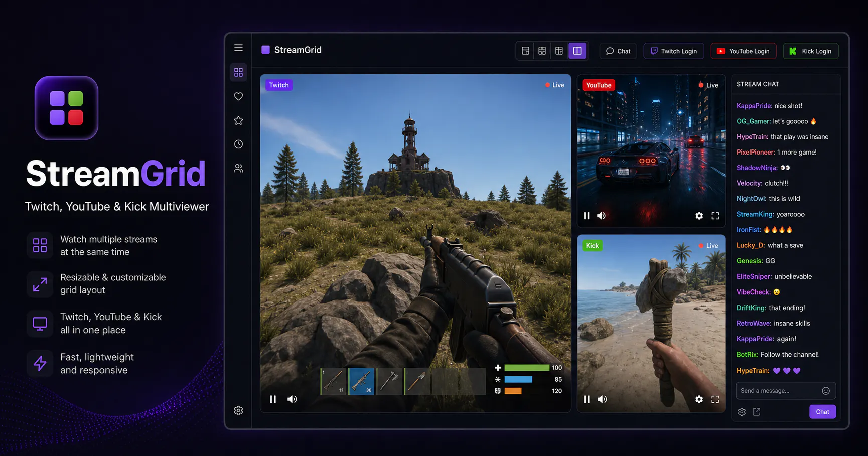
Task: Click the YouTube badge on stream tile
Action: tap(599, 85)
